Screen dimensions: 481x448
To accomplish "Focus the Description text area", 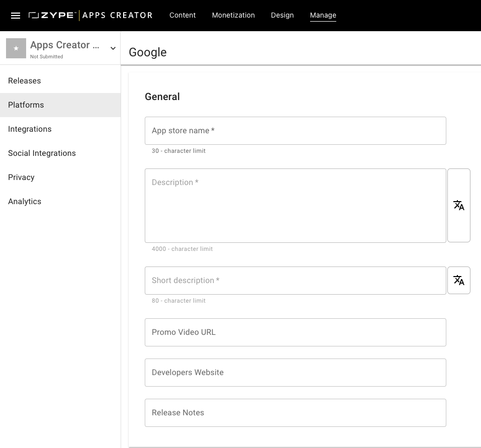I will pyautogui.click(x=296, y=206).
